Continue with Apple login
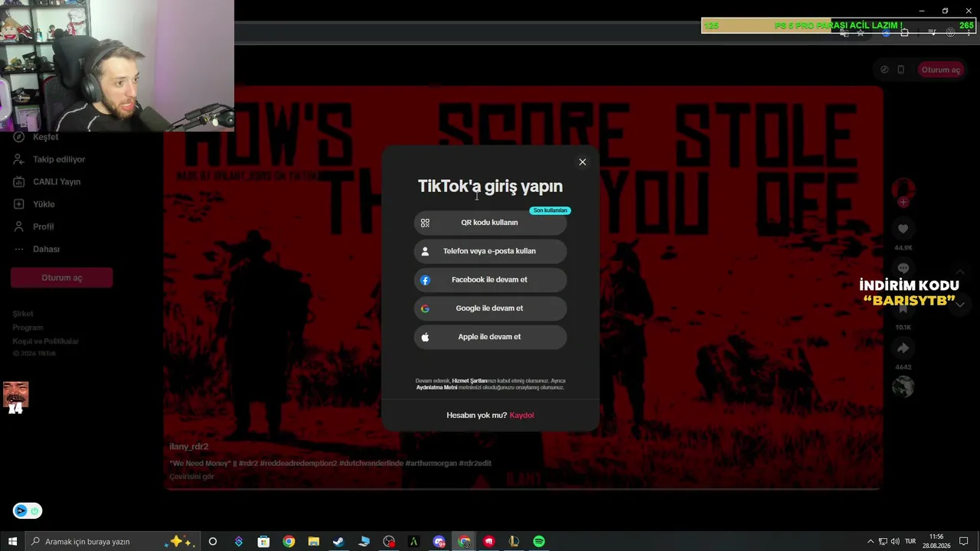980x551 pixels. tap(490, 337)
